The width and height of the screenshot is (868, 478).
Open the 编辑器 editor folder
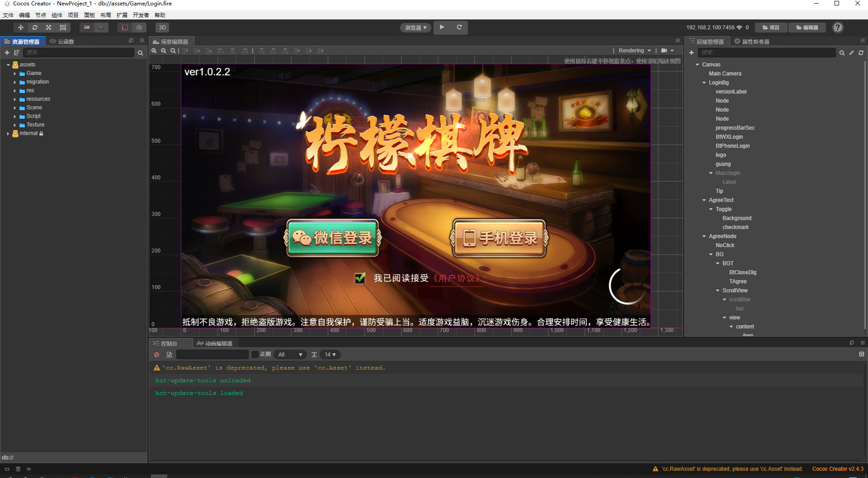tap(807, 28)
